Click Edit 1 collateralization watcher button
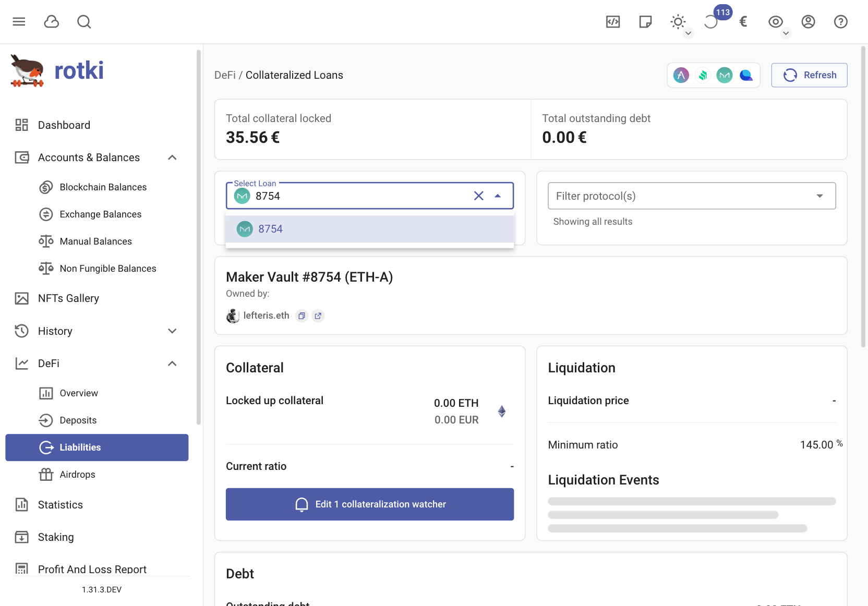This screenshot has width=868, height=606. coord(370,504)
